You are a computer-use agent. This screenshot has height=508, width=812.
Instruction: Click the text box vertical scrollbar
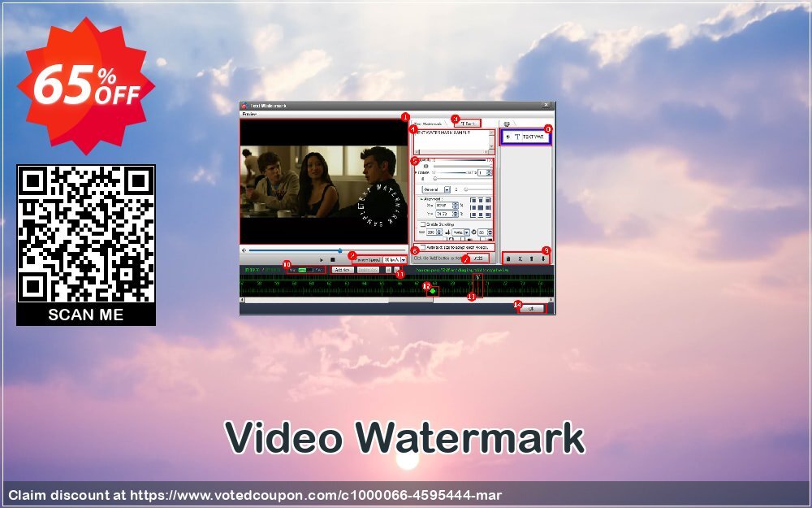(x=491, y=141)
